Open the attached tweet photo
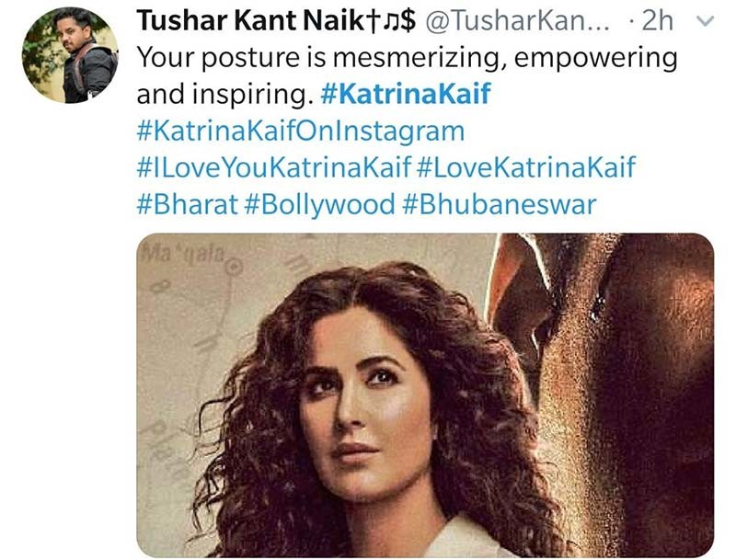Screen dimensions: 736x560 [x=425, y=394]
